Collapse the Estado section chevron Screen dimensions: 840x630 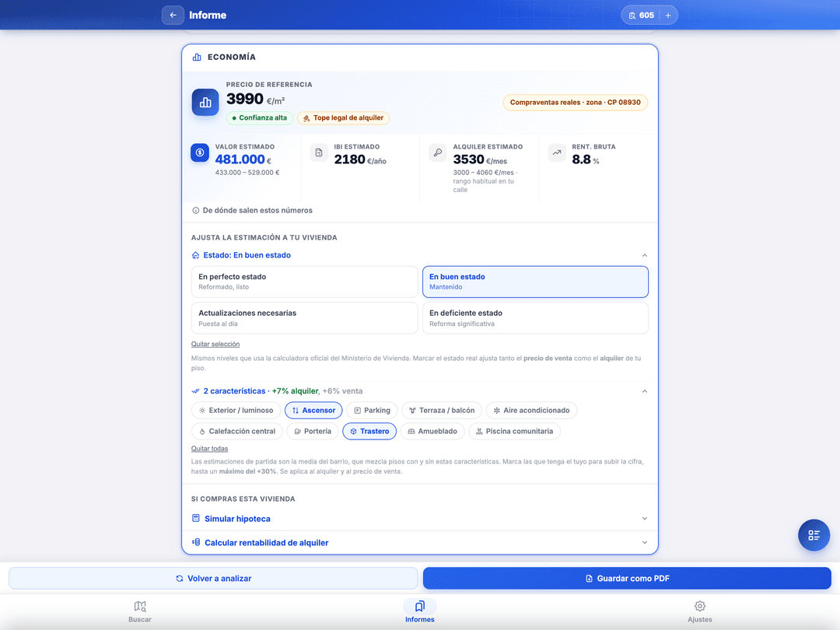pyautogui.click(x=645, y=256)
